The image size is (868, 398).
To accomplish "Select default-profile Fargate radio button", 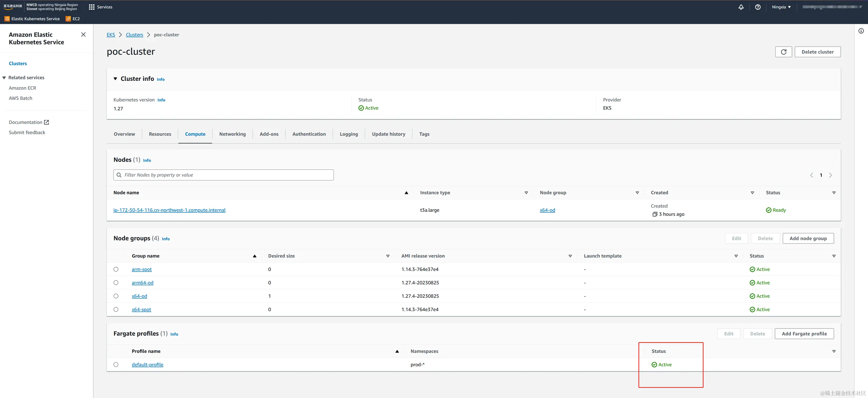I will pos(116,365).
